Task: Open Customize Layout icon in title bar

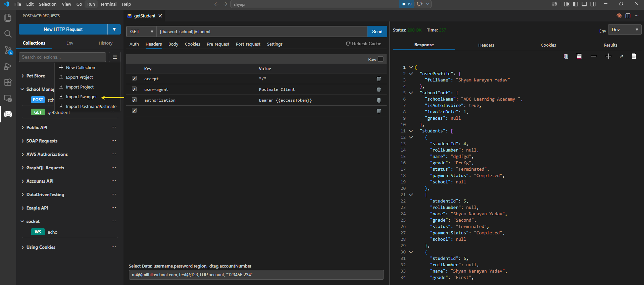Action: click(567, 4)
